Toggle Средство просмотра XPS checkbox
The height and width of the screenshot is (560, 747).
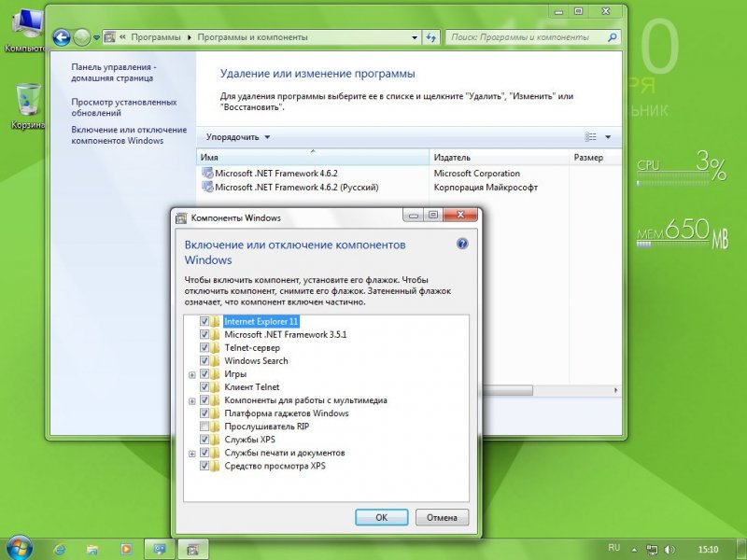coord(204,466)
